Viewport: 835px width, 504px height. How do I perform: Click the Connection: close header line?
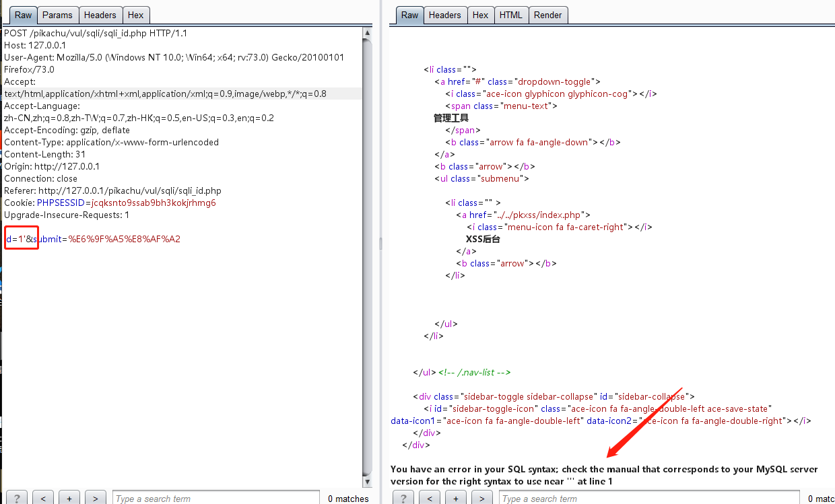(40, 178)
